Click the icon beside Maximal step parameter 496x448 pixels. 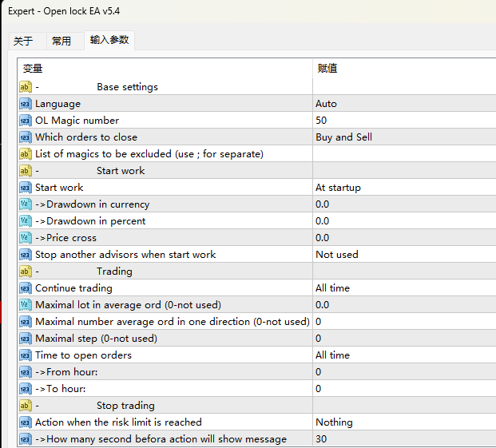point(25,339)
